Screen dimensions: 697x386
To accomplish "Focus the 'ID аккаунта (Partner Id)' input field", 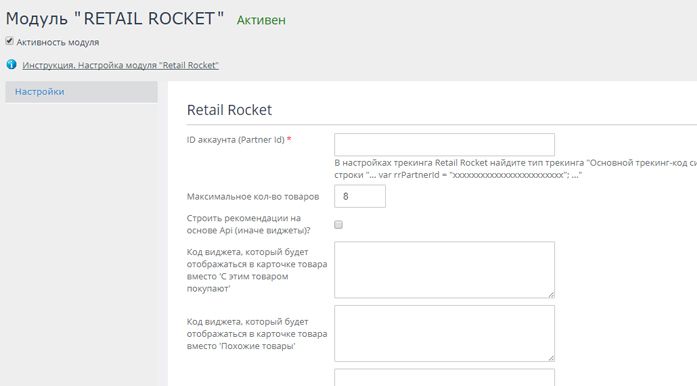I will point(445,145).
